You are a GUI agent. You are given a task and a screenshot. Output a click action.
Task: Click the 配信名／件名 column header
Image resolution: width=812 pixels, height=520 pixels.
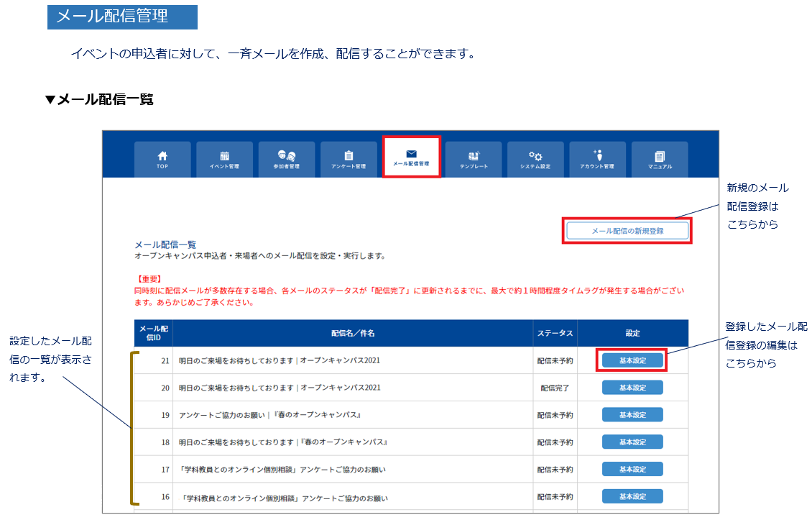(353, 333)
